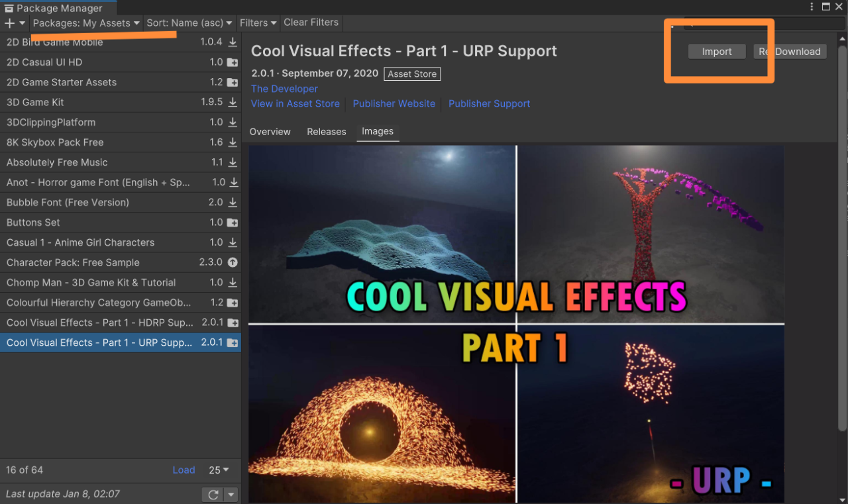Viewport: 848px width, 504px height.
Task: Click update icon for Character Pack: Free Sample
Action: [233, 262]
